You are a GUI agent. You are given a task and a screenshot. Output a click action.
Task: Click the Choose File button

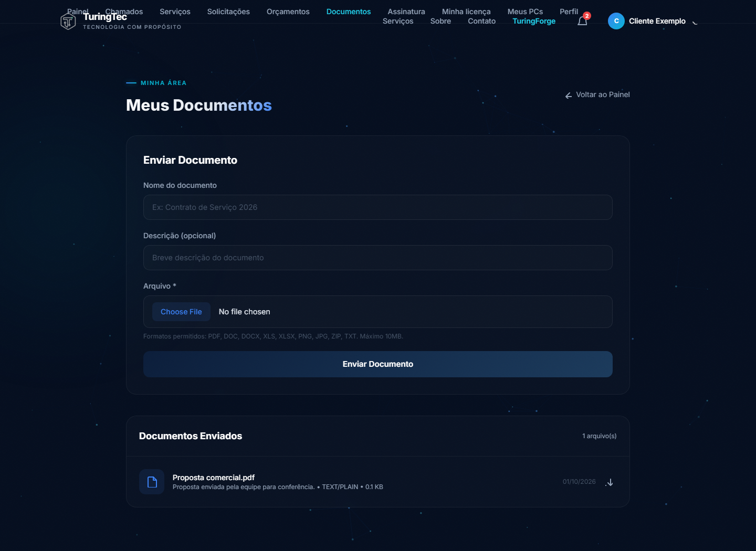click(x=181, y=312)
